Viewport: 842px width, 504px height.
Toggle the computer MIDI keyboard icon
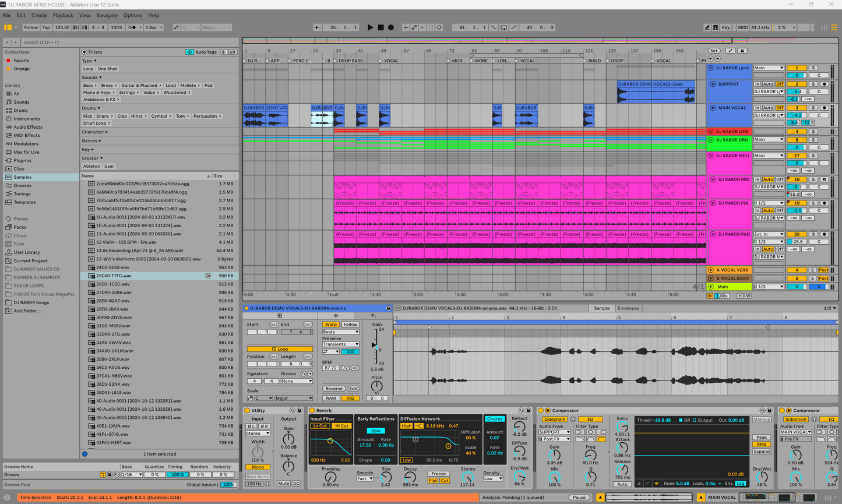[716, 27]
